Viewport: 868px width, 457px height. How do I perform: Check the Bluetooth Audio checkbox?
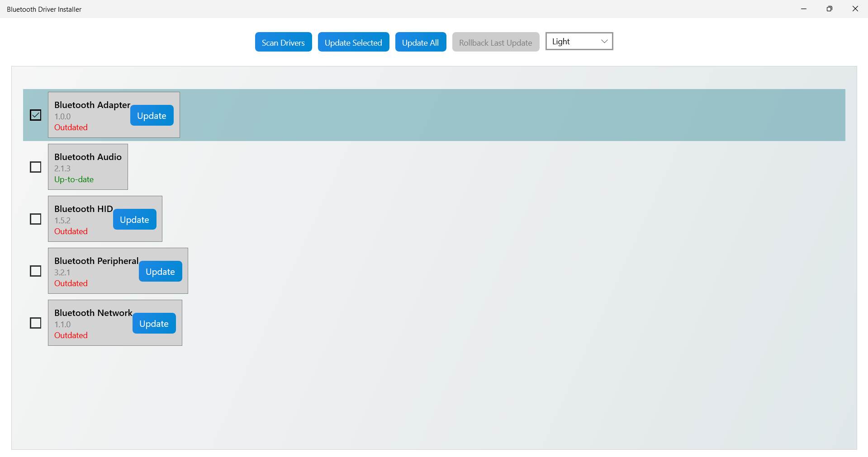tap(36, 167)
